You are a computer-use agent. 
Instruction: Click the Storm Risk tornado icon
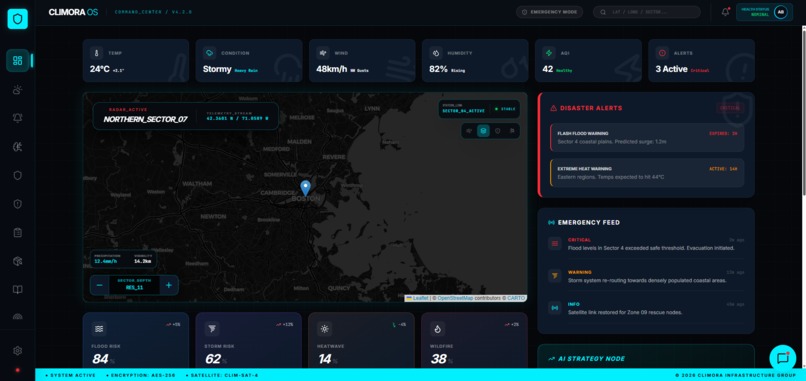pyautogui.click(x=212, y=329)
